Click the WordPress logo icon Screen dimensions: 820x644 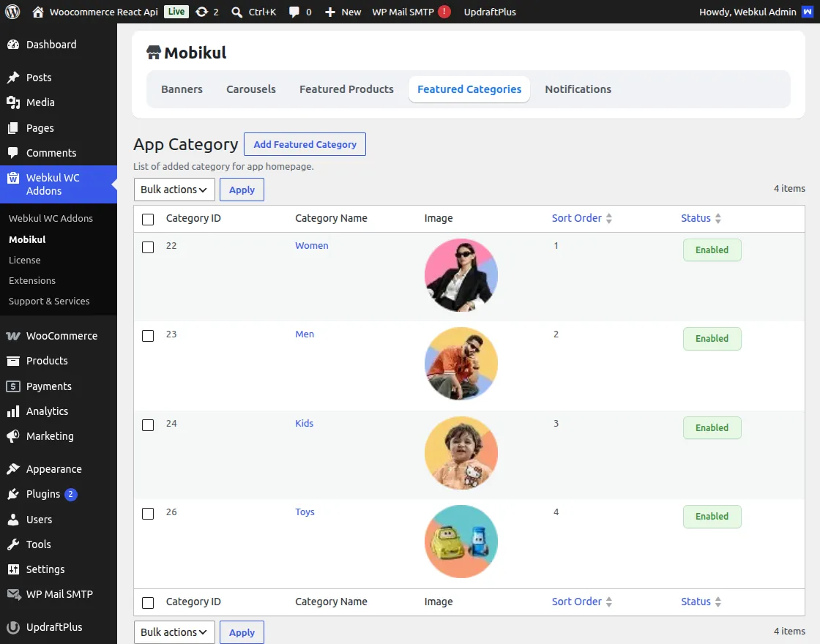pos(12,12)
